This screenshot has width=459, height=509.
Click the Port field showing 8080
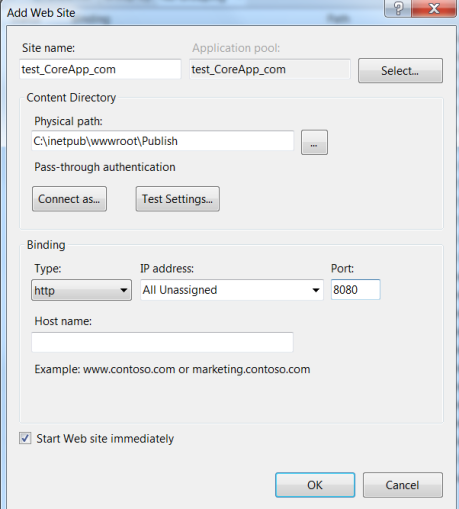coord(355,290)
